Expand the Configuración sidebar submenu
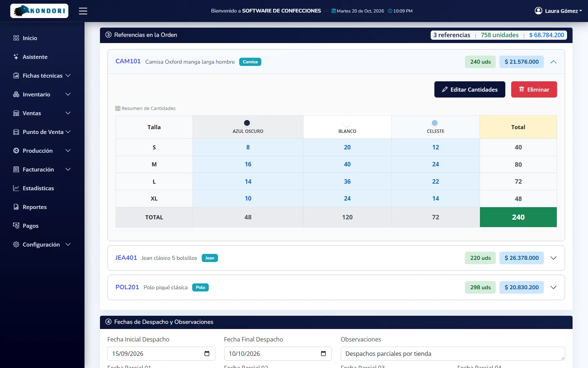The height and width of the screenshot is (368, 588). coord(68,244)
